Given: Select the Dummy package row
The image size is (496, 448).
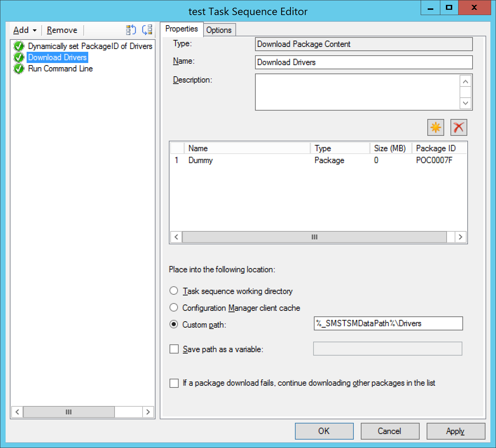Looking at the screenshot, I should [318, 160].
